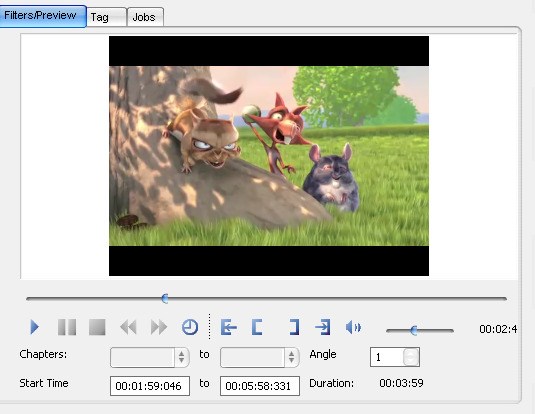Jump to start marker arrow icon

click(x=229, y=327)
